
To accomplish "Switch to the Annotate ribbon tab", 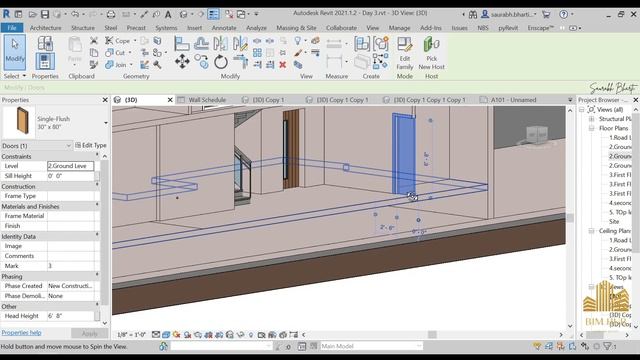I will click(224, 28).
